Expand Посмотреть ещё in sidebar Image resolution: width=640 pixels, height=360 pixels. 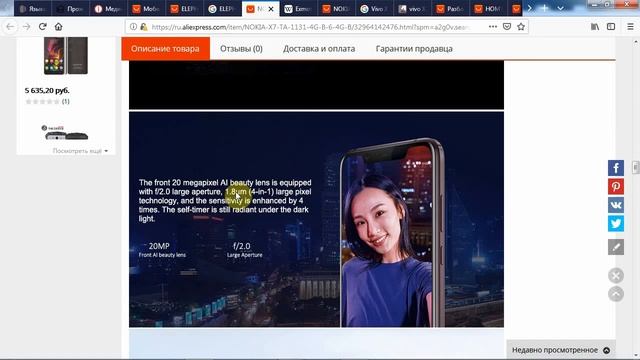pos(80,151)
